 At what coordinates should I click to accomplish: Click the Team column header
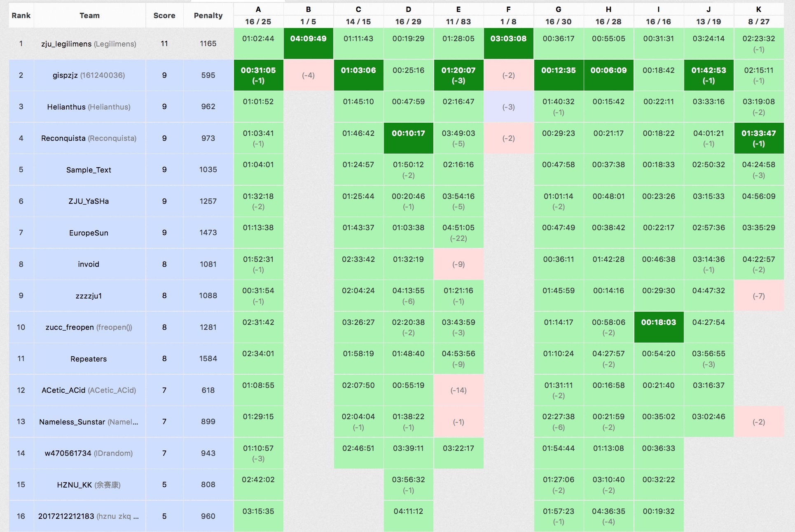click(x=89, y=16)
